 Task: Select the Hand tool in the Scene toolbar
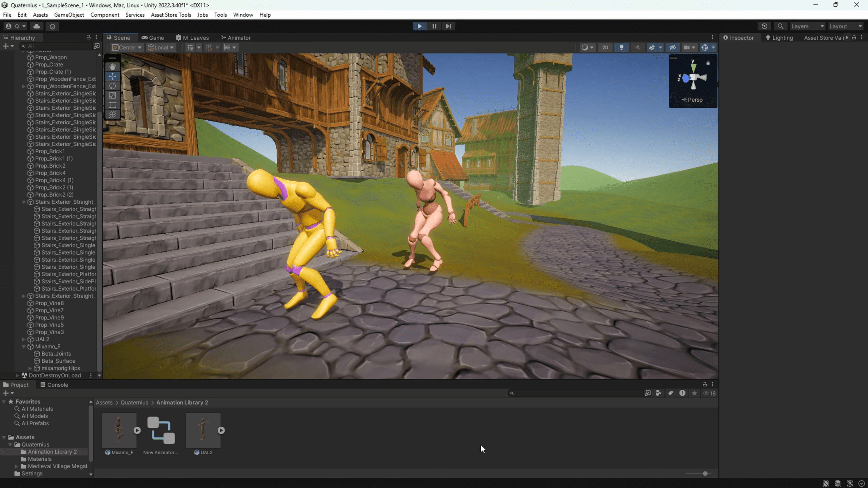[113, 66]
